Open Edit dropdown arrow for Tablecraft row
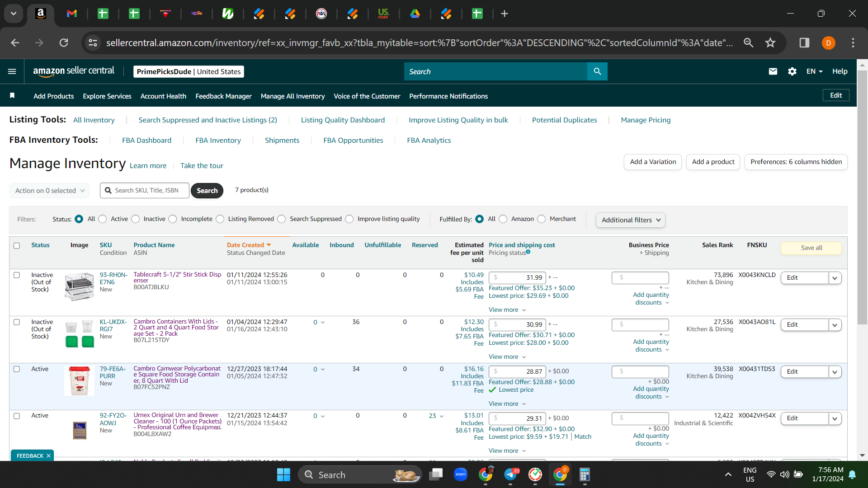Image resolution: width=868 pixels, height=488 pixels. pos(835,278)
